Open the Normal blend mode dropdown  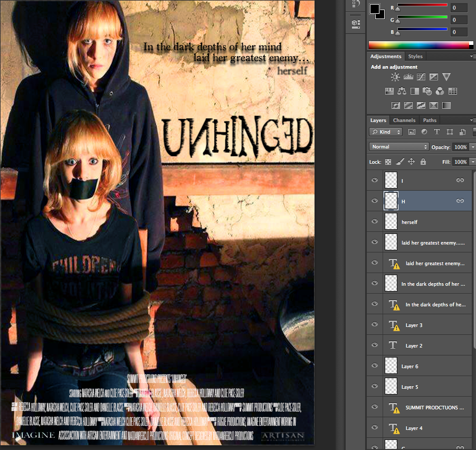click(399, 147)
